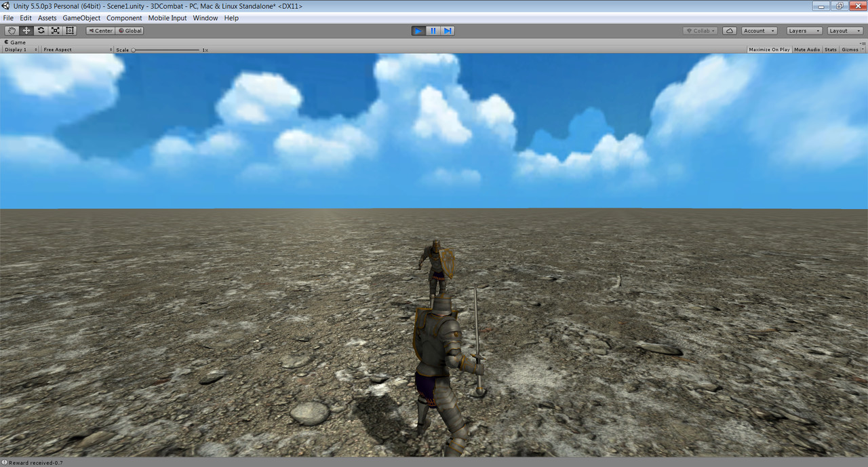Open the Free Aspect dropdown
The image size is (868, 467).
77,50
